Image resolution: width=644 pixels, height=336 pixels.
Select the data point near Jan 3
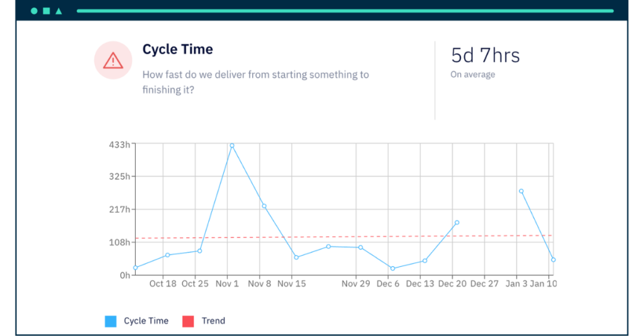521,191
